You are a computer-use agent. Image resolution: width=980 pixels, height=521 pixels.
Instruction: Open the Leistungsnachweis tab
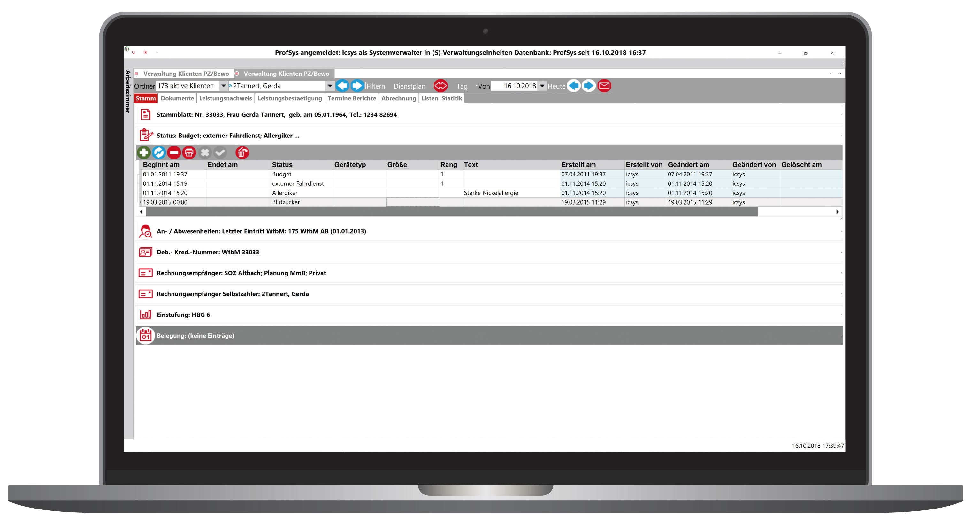click(x=226, y=98)
